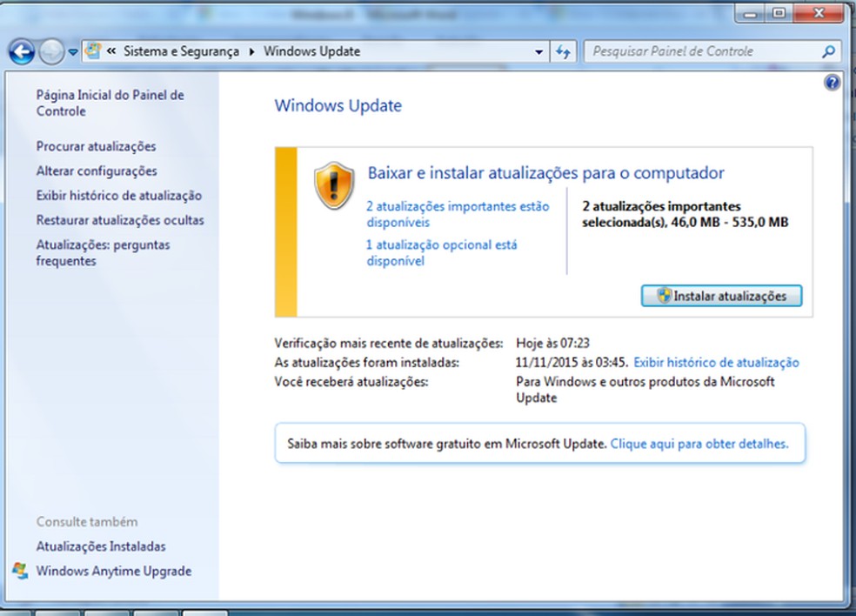The height and width of the screenshot is (616, 856).
Task: Open Alterar configurações
Action: (x=97, y=171)
